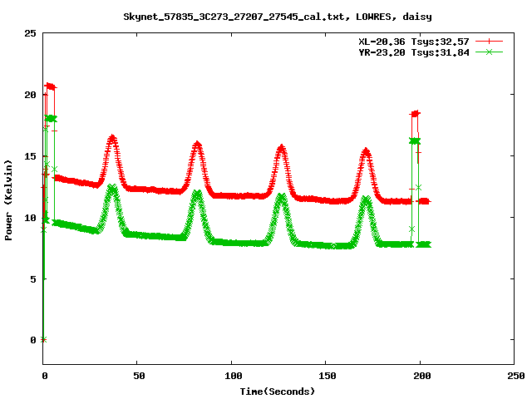The height and width of the screenshot is (399, 532).
Task: Click the red calibration plateau at plot start
Action: (51, 86)
